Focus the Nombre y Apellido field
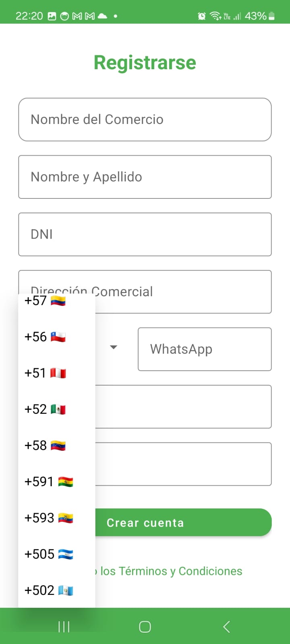Screen dimensions: 290x644 point(145,177)
